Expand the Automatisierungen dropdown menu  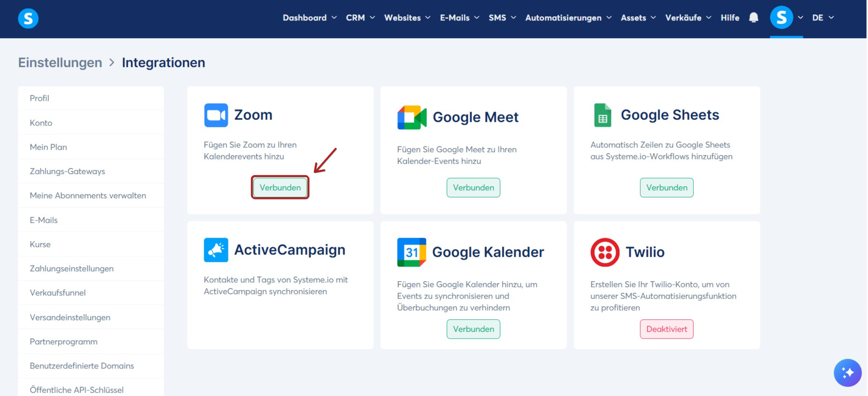click(568, 18)
